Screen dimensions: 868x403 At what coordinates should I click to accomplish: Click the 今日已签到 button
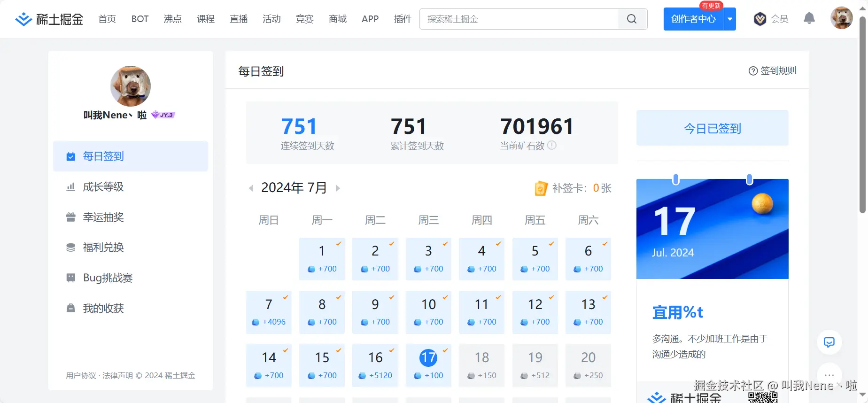click(x=712, y=128)
